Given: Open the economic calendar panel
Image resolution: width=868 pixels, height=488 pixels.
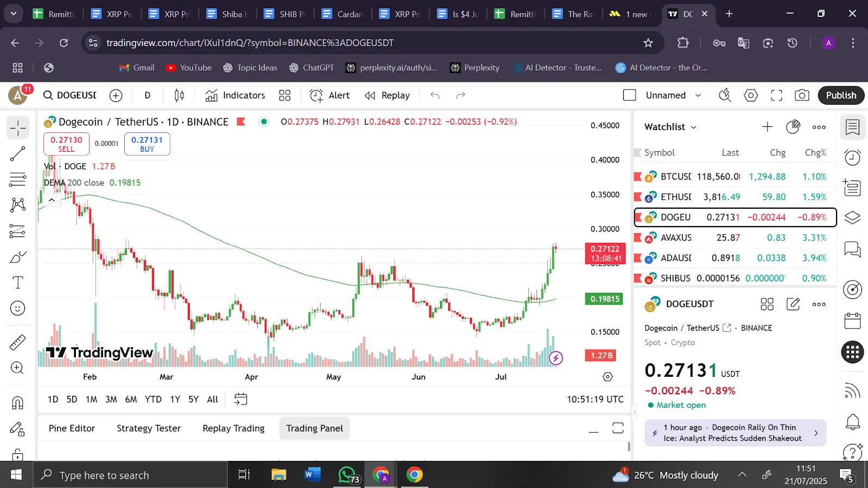Looking at the screenshot, I should coord(852,320).
